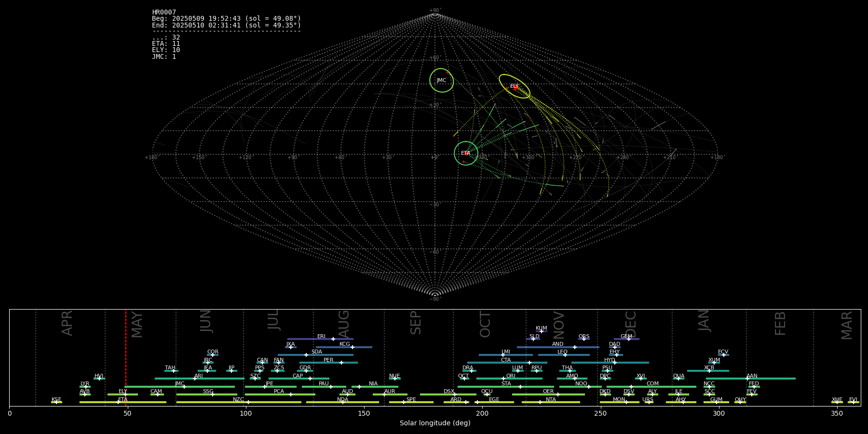Click the 'JMC: 1' count in the legend
Image resolution: width=868 pixels, height=434 pixels.
click(x=164, y=57)
